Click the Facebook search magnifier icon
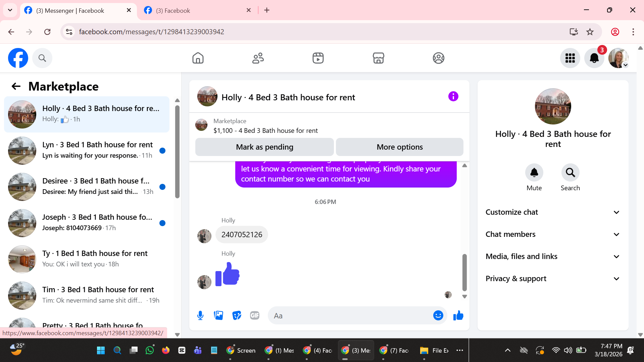The image size is (644, 362). (x=42, y=58)
